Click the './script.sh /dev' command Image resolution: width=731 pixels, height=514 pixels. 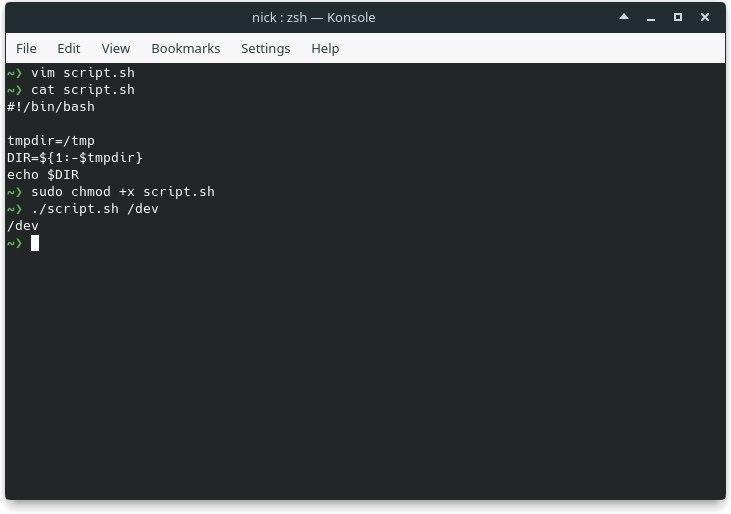click(x=95, y=209)
